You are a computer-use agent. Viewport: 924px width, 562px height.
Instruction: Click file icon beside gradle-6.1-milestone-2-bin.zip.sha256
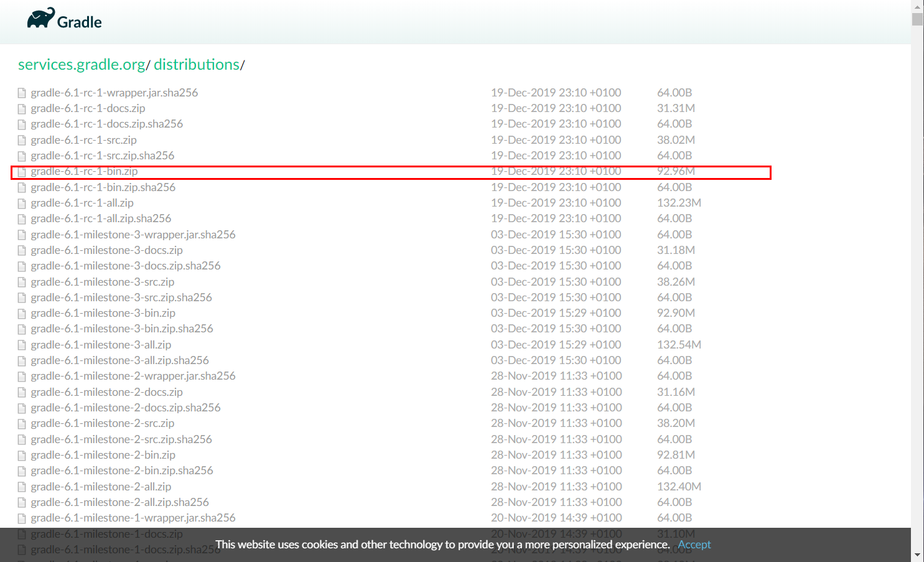tap(22, 471)
